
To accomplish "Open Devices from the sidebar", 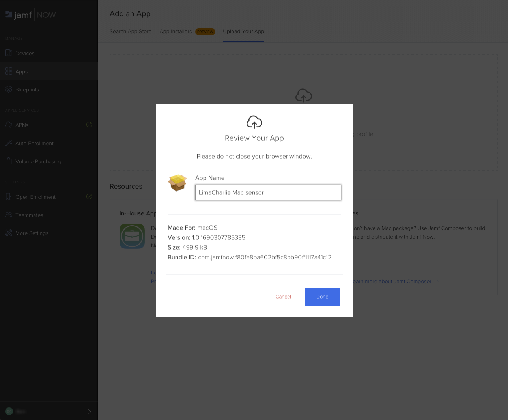I will (24, 53).
